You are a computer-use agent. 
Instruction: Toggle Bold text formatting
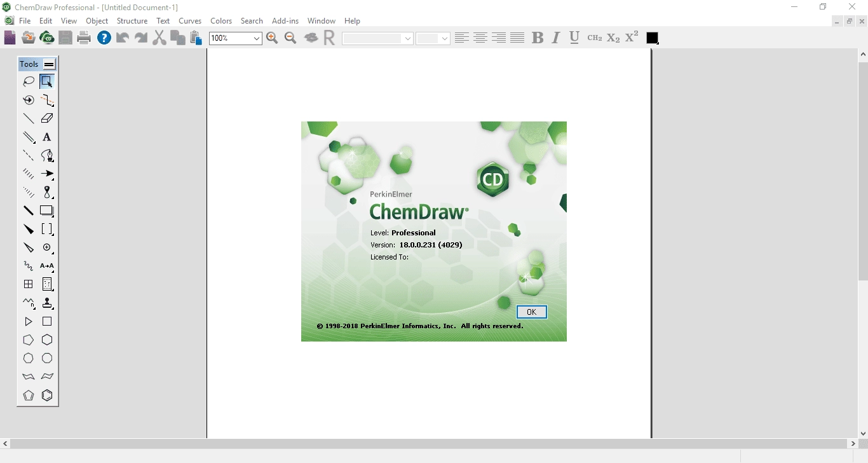[538, 38]
